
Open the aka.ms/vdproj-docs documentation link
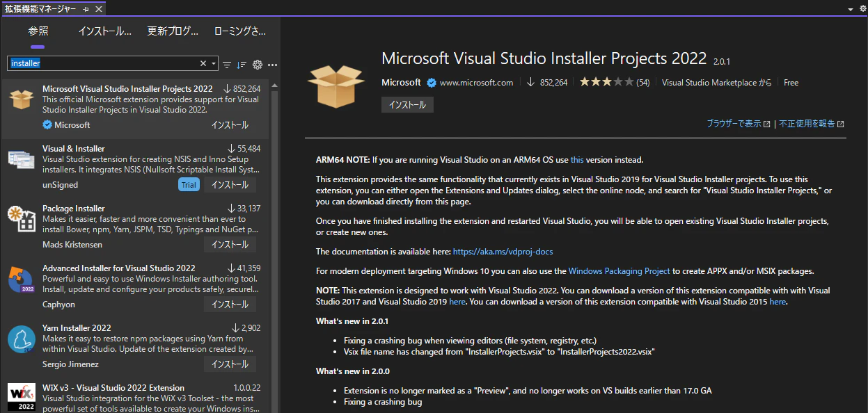click(503, 252)
